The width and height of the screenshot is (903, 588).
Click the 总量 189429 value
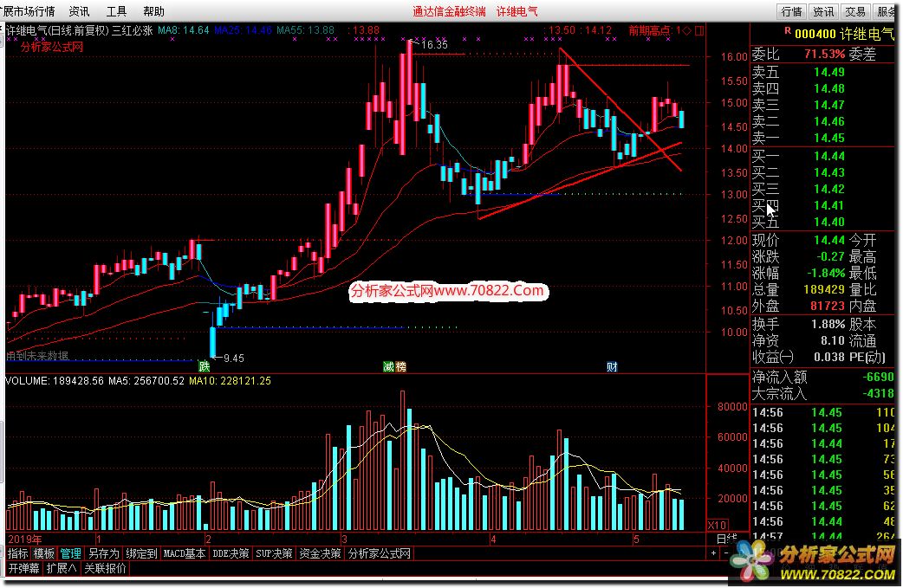[824, 289]
